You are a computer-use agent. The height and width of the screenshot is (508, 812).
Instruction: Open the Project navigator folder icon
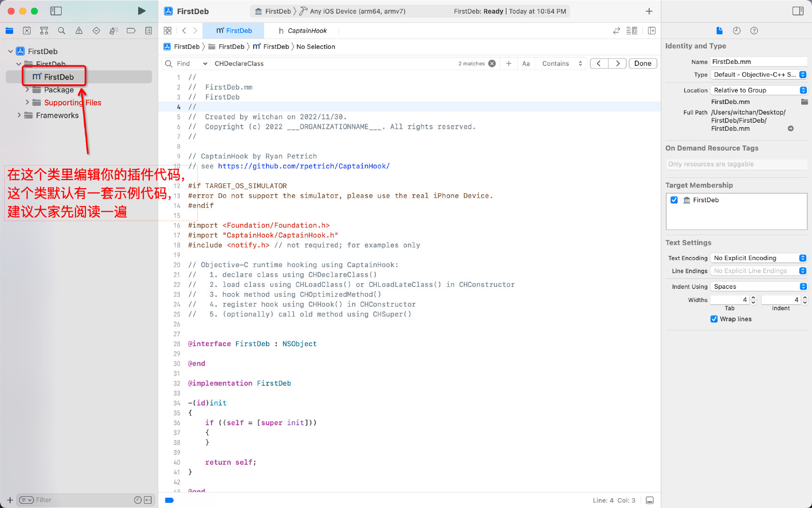pos(9,31)
